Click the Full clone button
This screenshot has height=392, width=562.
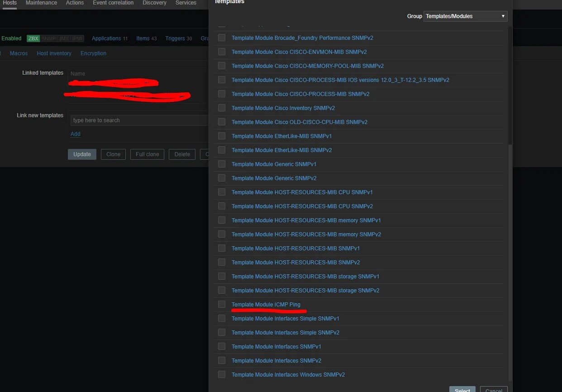click(147, 154)
